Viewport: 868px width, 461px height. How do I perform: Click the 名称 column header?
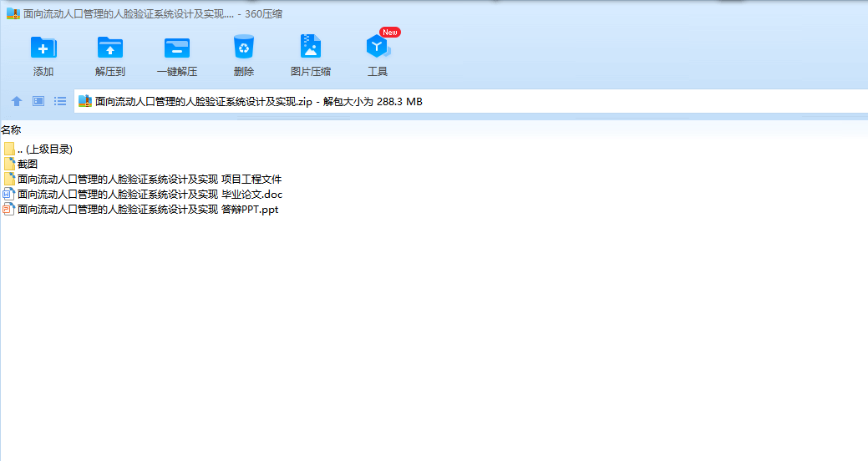point(11,130)
